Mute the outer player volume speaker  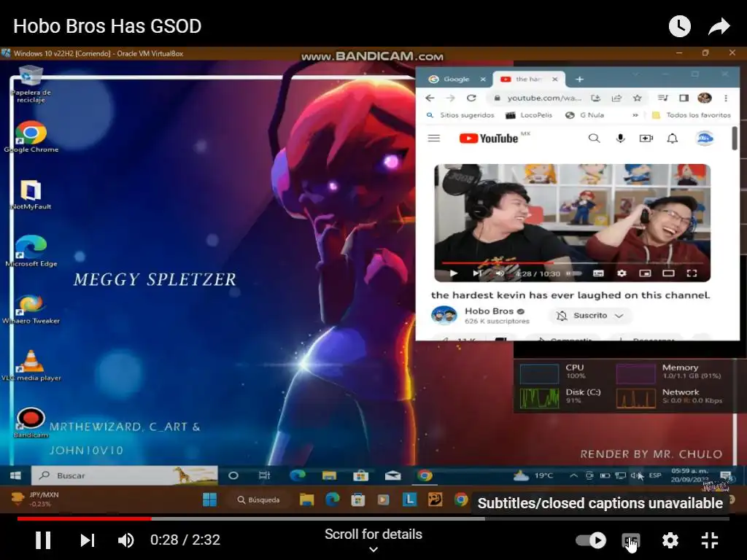(x=125, y=540)
